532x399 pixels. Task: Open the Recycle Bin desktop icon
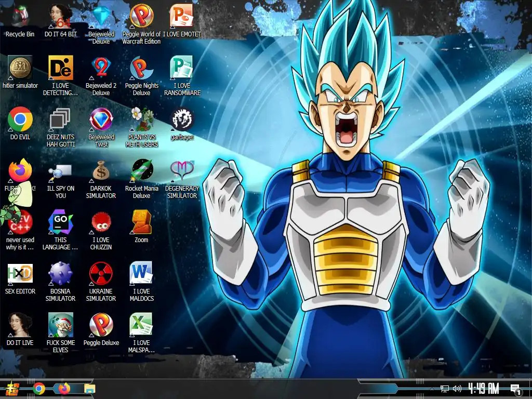point(20,20)
